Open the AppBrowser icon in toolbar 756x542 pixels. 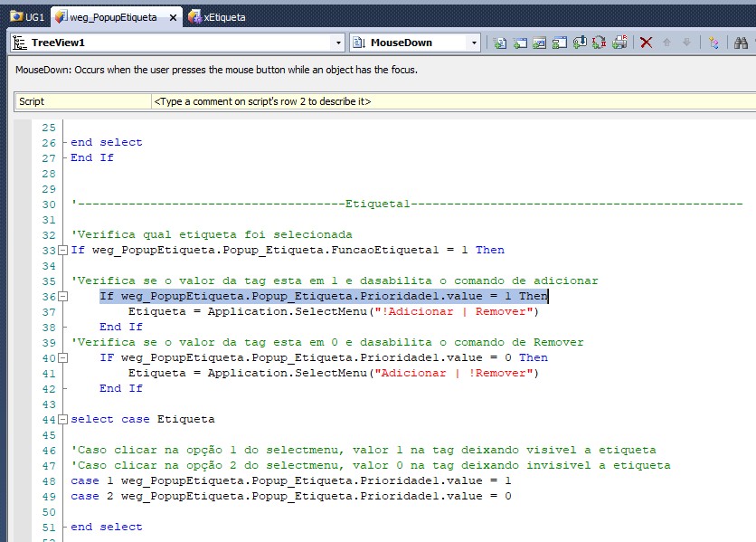[713, 43]
